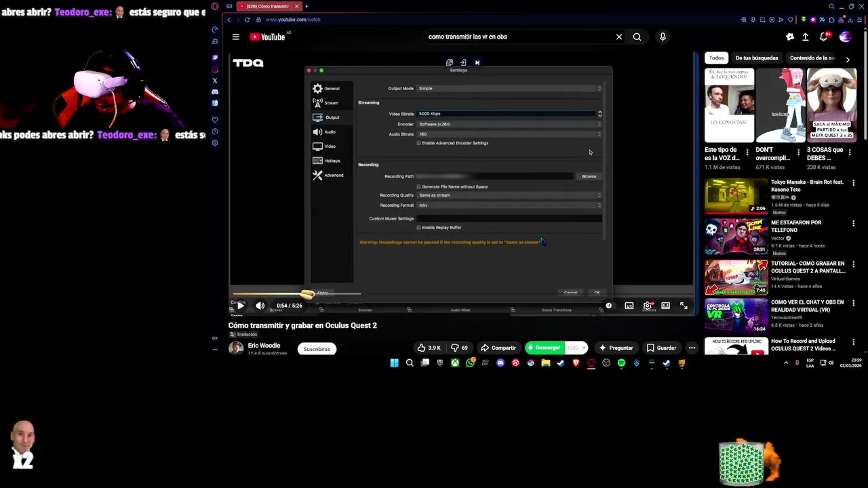The height and width of the screenshot is (488, 868).
Task: Select Advanced in OBS settings sidebar
Action: (328, 176)
